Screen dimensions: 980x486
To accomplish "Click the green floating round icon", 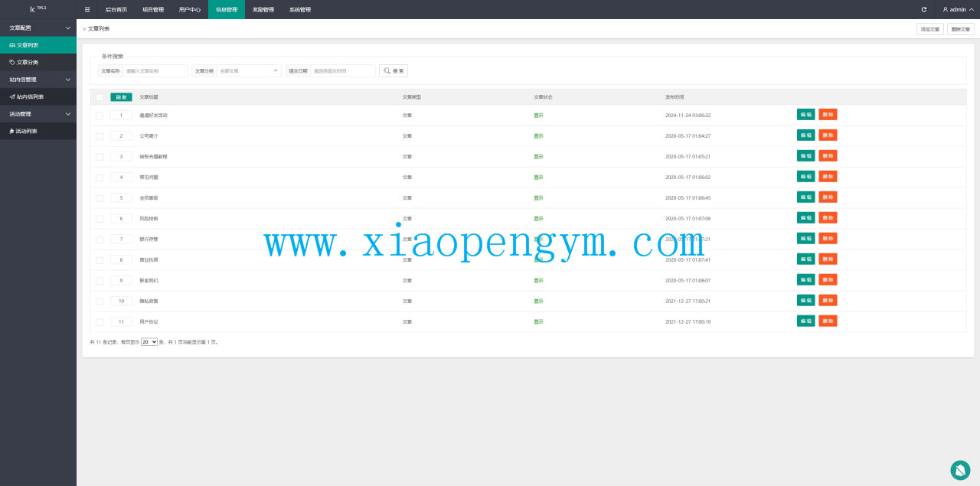I will (960, 470).
